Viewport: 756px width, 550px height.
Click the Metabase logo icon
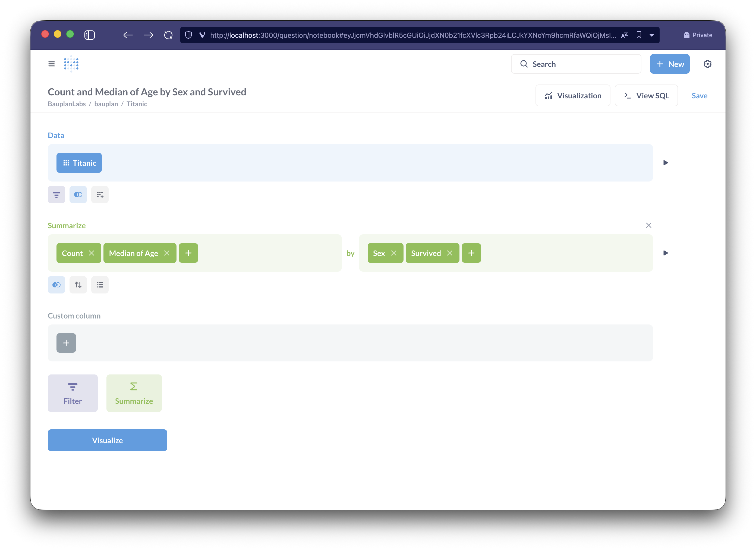[x=71, y=64]
